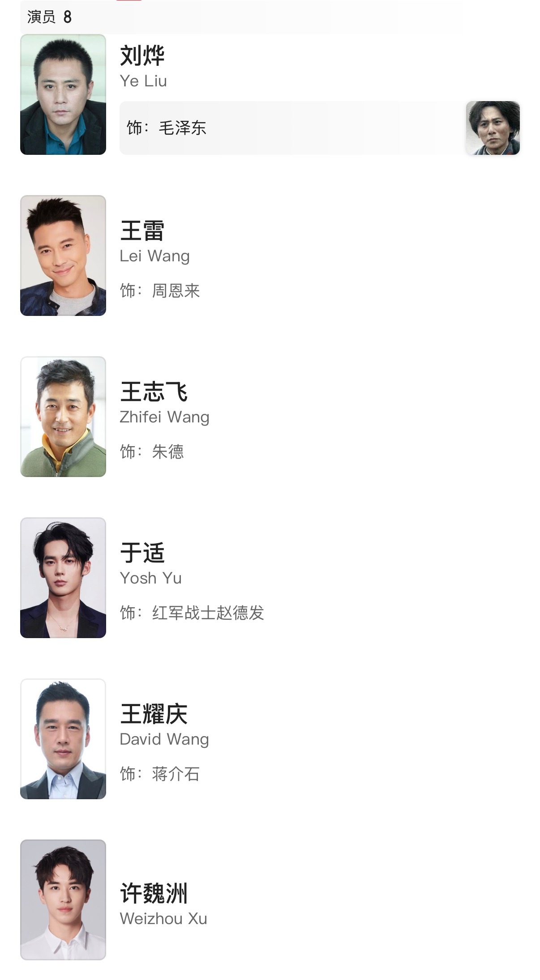Open Zhifei Wang's actor portrait

(x=63, y=417)
